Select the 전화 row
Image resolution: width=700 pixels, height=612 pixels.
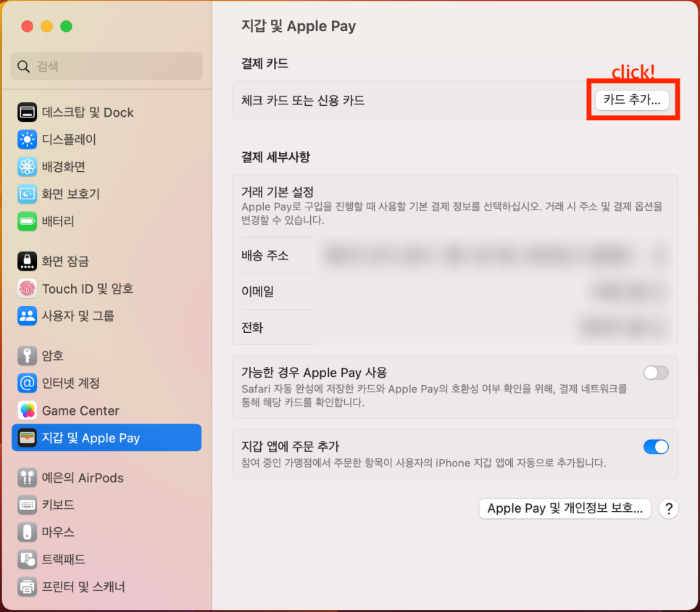(x=455, y=328)
